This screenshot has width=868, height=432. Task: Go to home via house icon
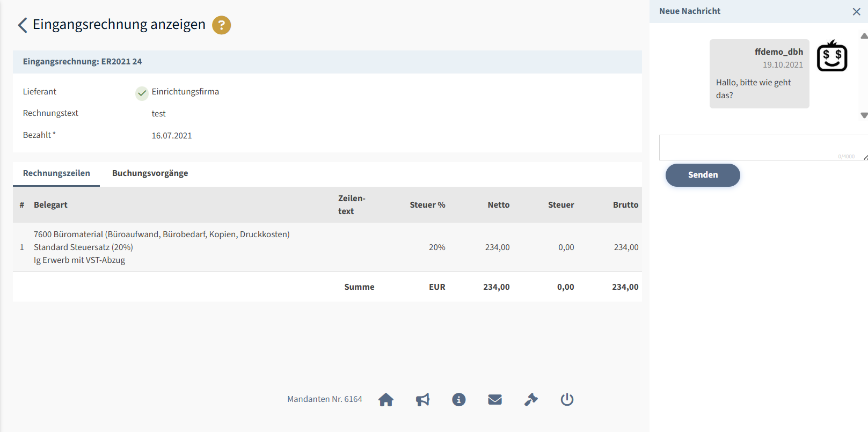pyautogui.click(x=385, y=399)
